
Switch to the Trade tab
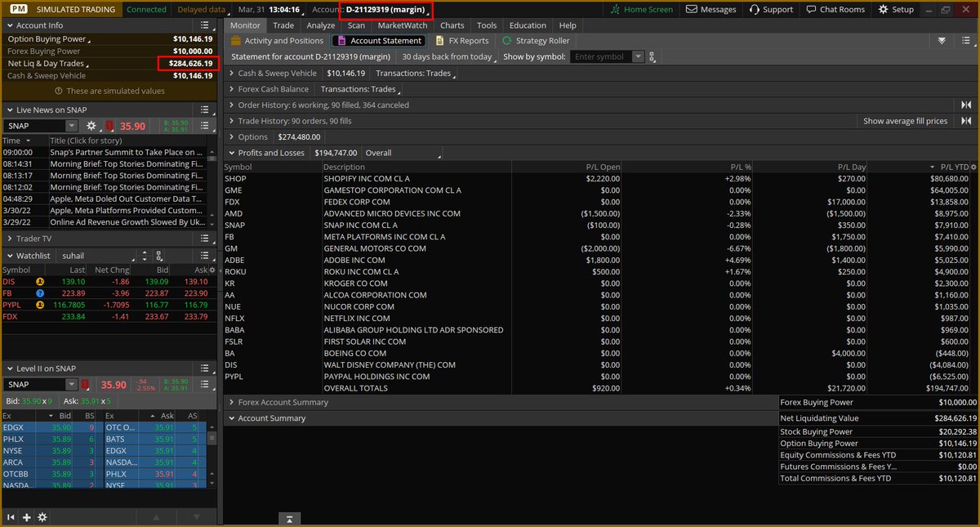point(283,25)
